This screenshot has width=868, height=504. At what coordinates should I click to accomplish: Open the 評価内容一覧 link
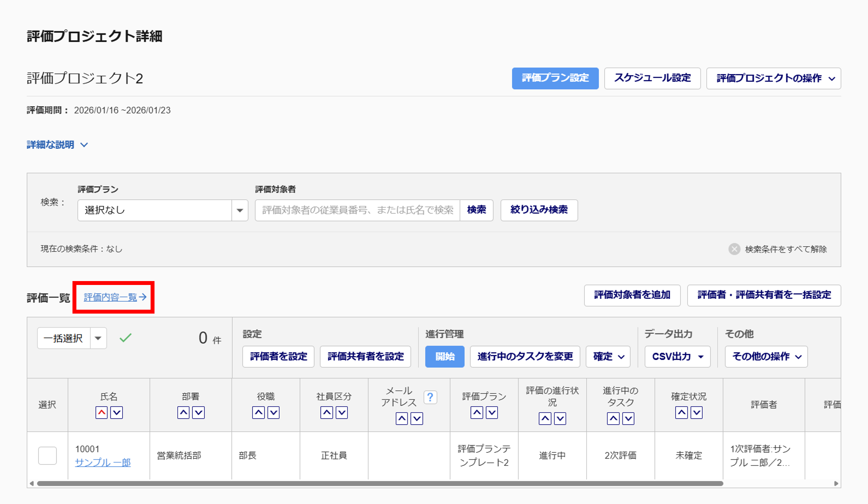[115, 297]
